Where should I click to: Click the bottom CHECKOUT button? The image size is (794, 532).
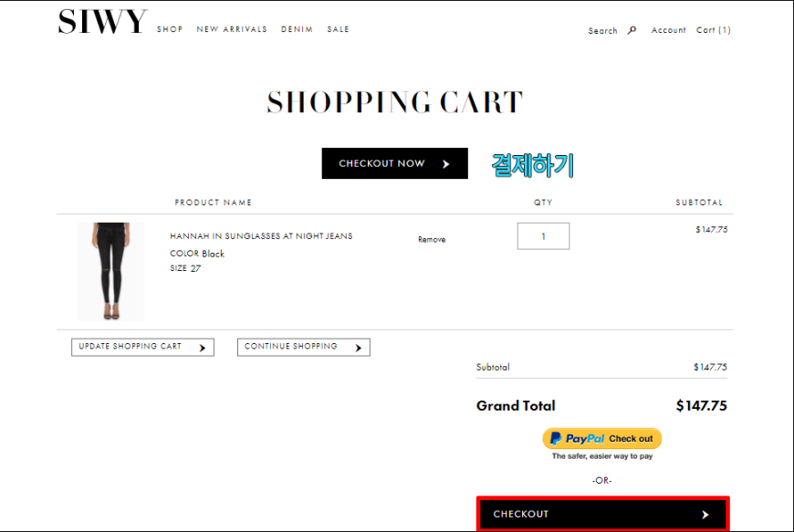pos(603,515)
